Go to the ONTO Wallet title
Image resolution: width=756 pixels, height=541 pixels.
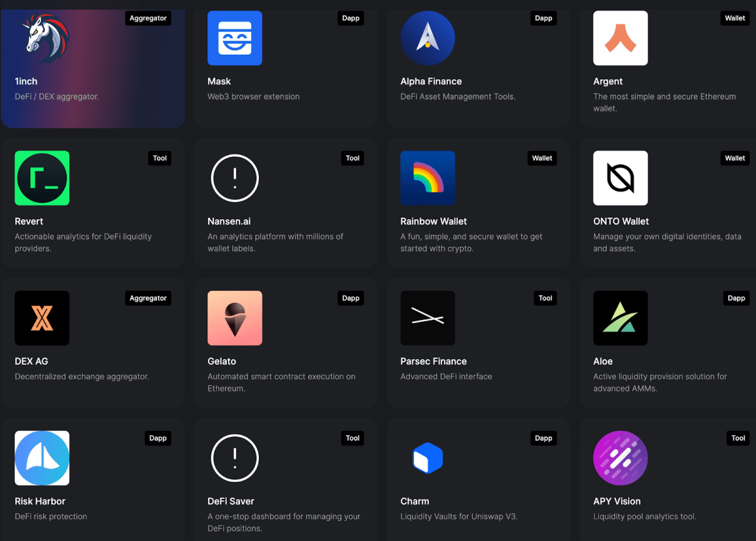[621, 221]
